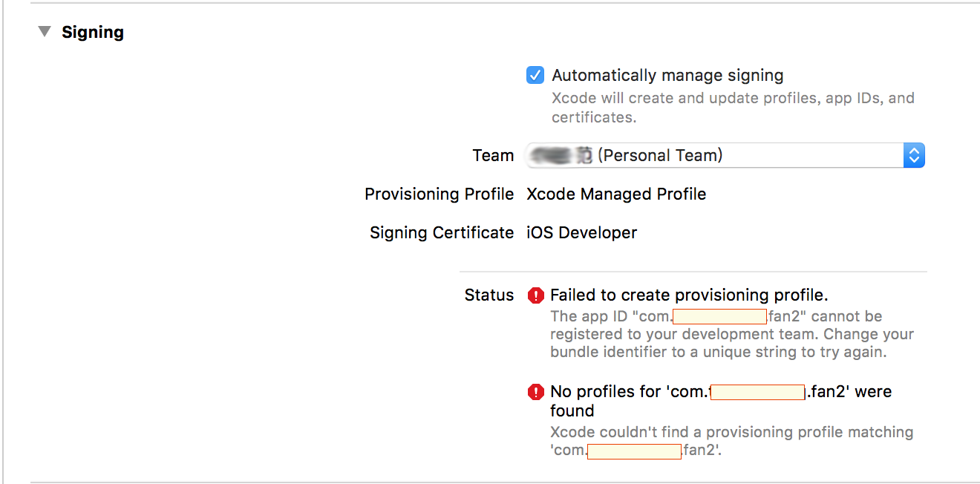Click red error icon beside No profiles

(536, 392)
